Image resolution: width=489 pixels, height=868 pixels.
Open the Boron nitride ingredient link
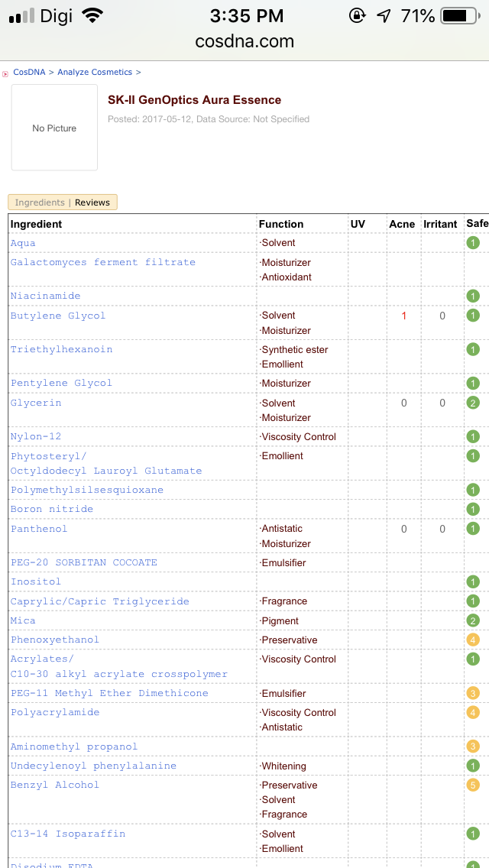(52, 509)
